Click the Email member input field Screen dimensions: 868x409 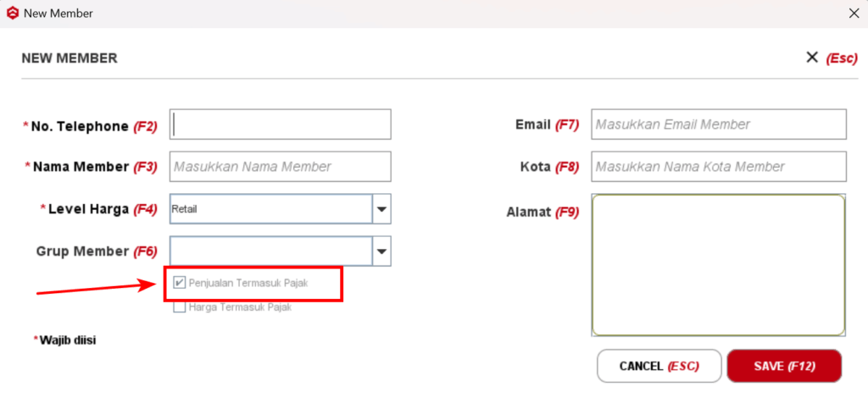(x=719, y=124)
